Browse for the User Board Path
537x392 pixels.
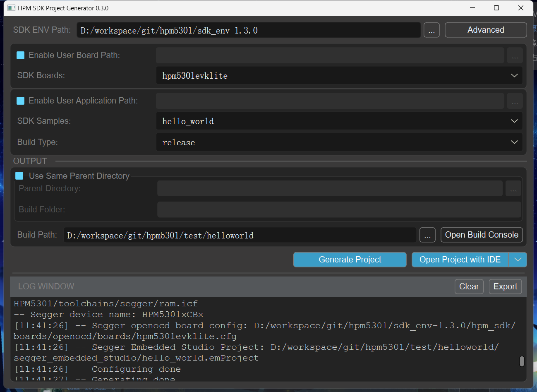tap(515, 55)
